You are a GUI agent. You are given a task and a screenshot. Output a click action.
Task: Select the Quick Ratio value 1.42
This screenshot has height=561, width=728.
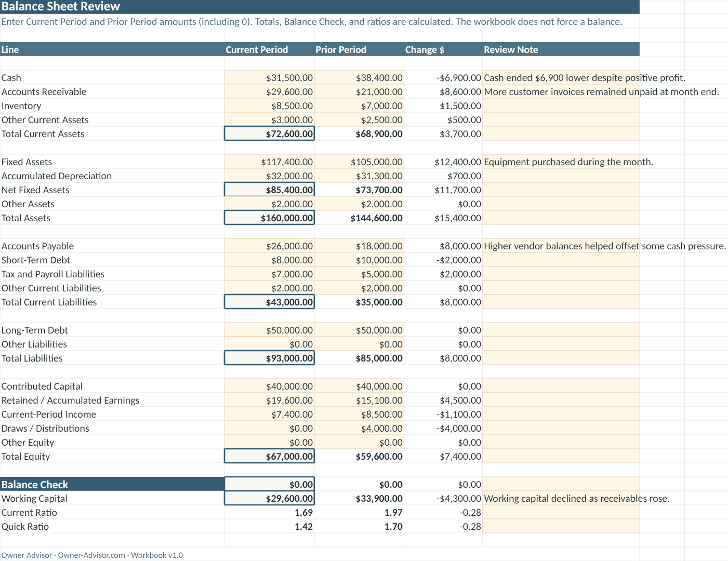pos(269,526)
